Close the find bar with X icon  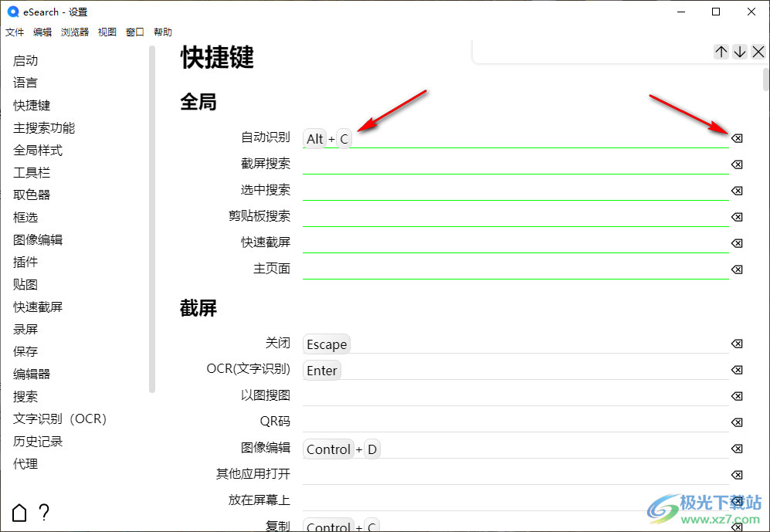(x=758, y=52)
